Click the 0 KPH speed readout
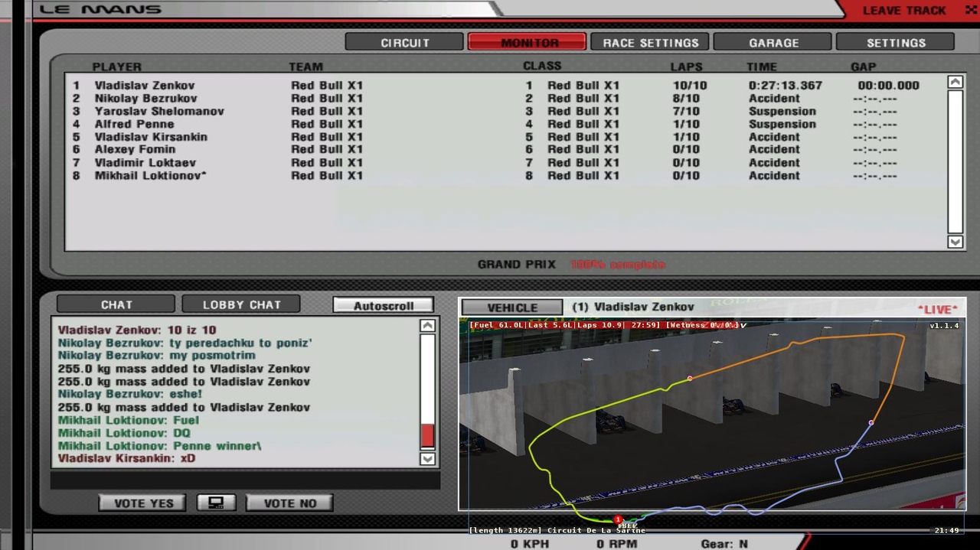 point(531,544)
